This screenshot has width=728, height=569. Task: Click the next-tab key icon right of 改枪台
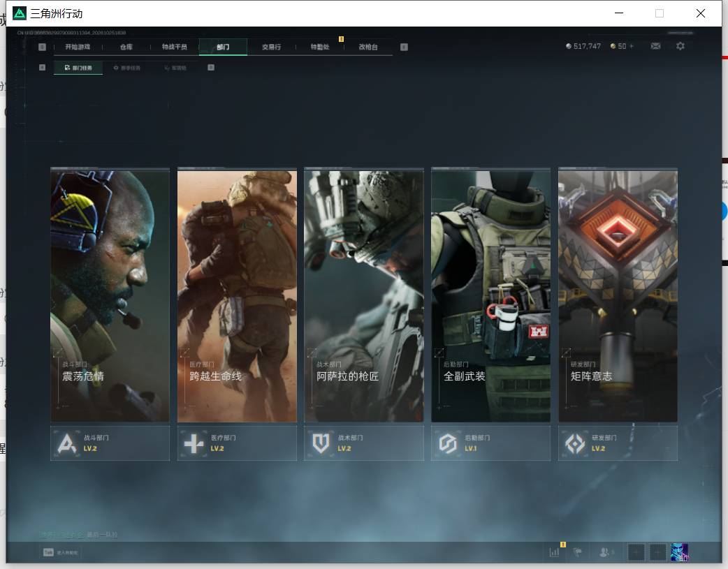pyautogui.click(x=404, y=47)
